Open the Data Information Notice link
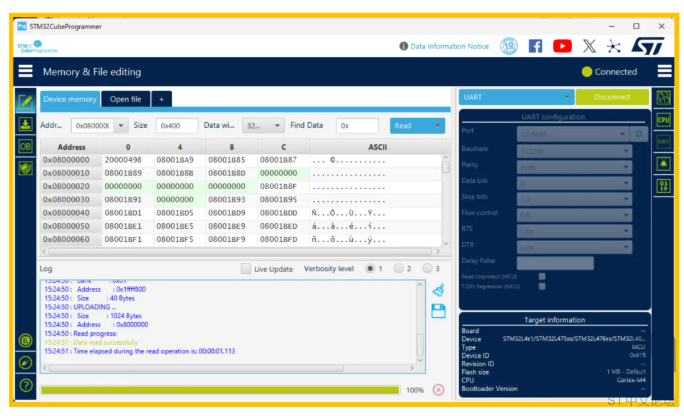 tap(449, 46)
